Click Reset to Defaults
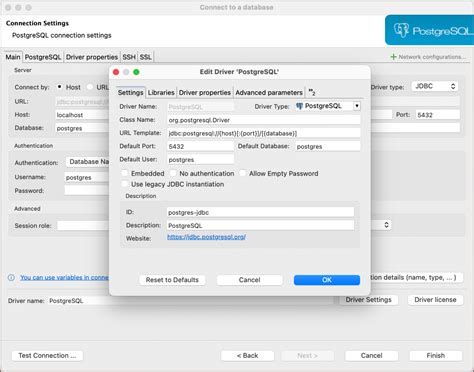 172,280
